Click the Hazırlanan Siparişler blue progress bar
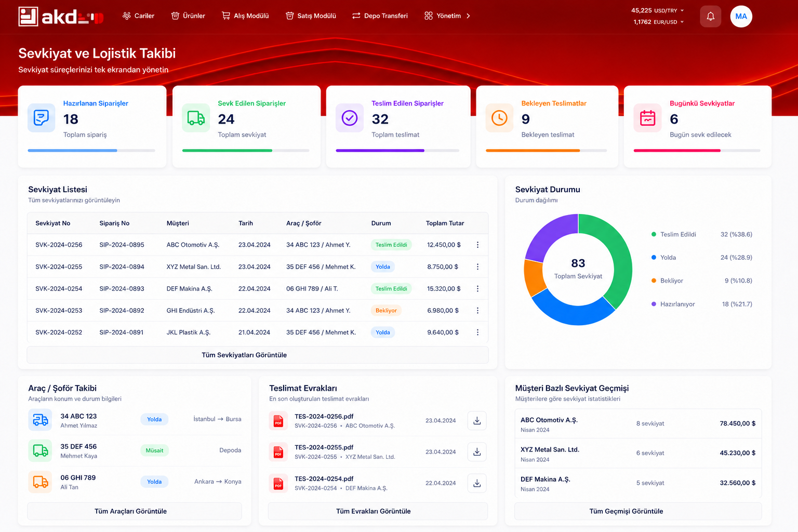This screenshot has width=798, height=532. (x=72, y=151)
